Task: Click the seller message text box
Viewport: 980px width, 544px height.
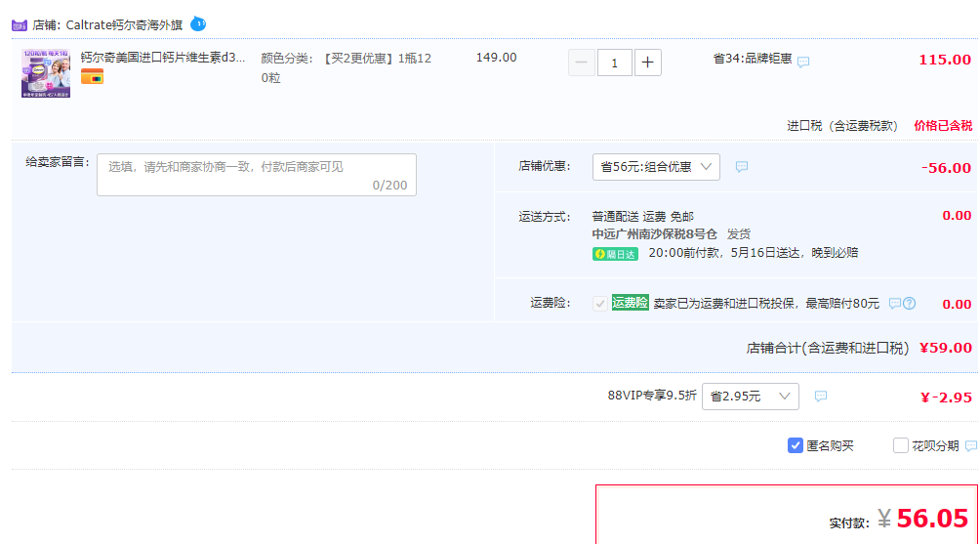Action: 257,175
